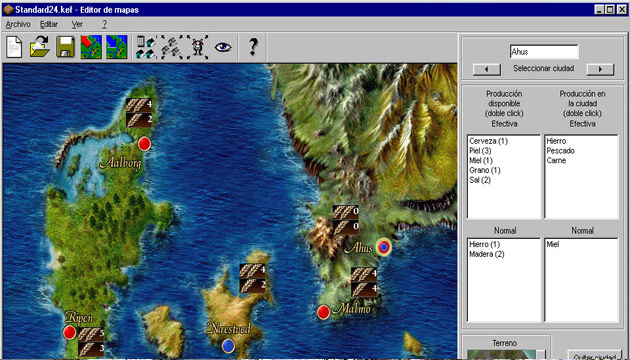Select the Malmo red city marker
The width and height of the screenshot is (630, 360).
[x=323, y=312]
